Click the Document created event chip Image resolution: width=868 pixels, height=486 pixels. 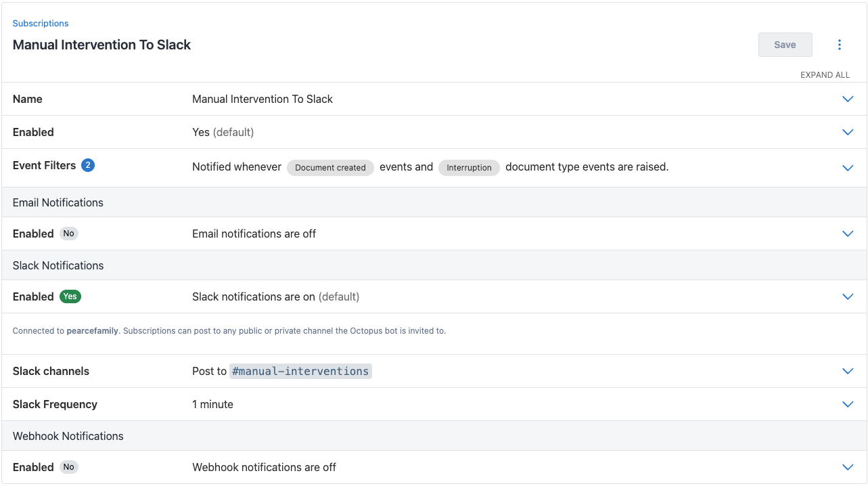pyautogui.click(x=330, y=168)
